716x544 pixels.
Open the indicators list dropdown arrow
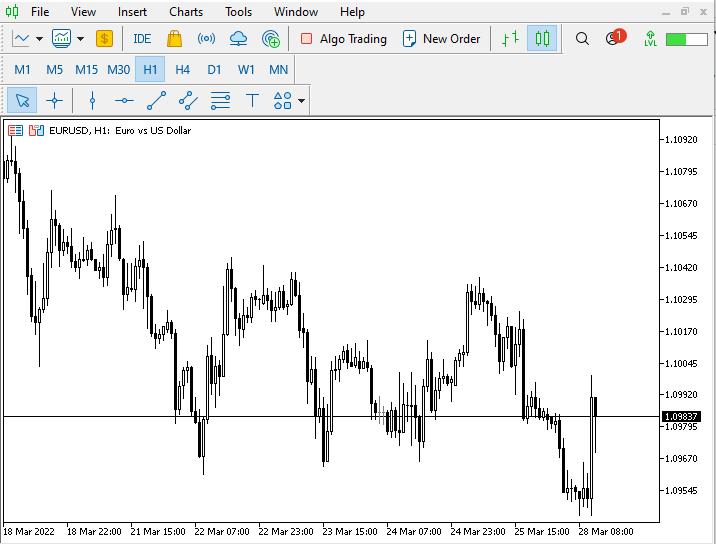[x=80, y=39]
